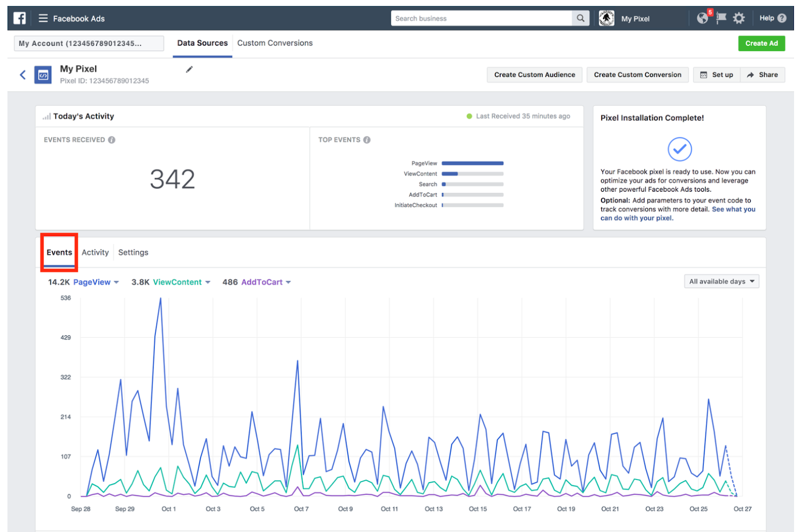Click the Create Custom Audience button
Image resolution: width=800 pixels, height=532 pixels.
(534, 75)
